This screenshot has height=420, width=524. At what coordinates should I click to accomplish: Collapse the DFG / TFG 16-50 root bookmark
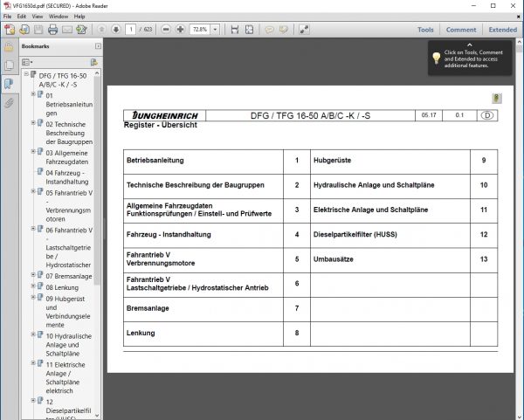point(26,74)
